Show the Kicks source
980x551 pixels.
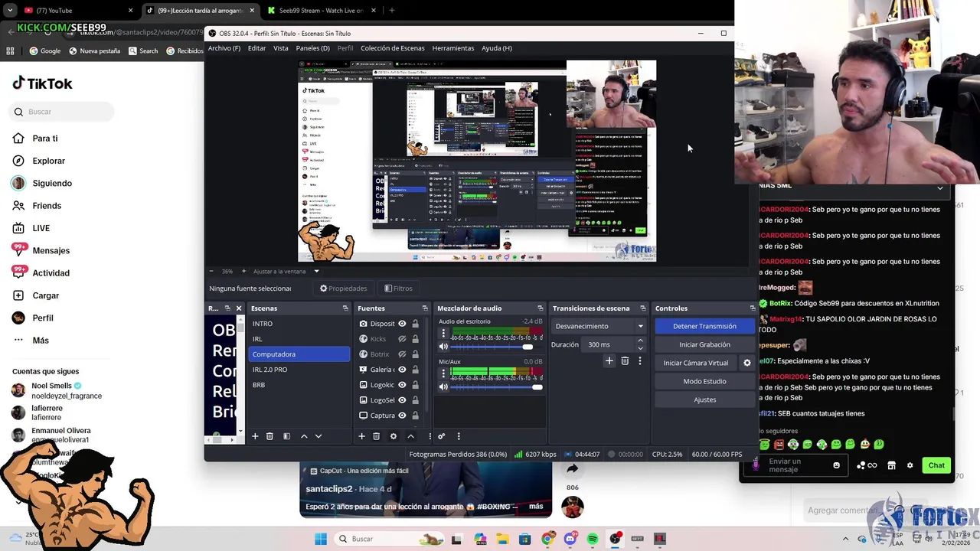[402, 339]
